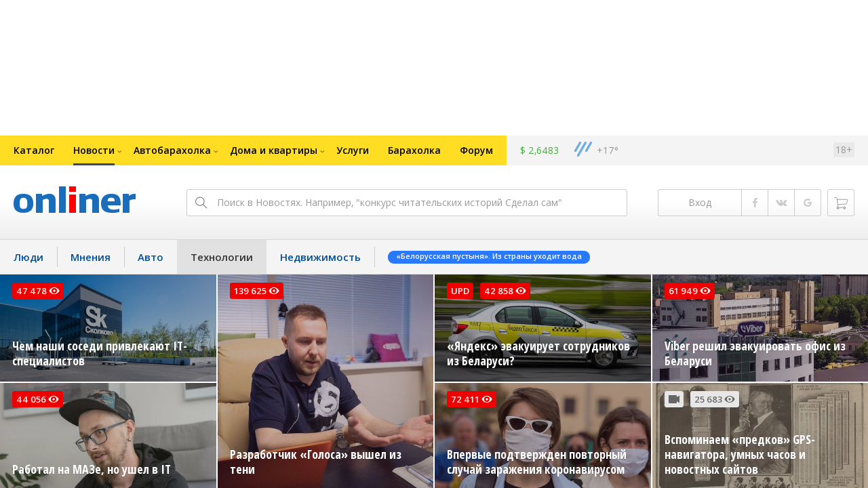Screen dimensions: 868x488
Task: Click the search magnifier icon
Action: (x=201, y=203)
